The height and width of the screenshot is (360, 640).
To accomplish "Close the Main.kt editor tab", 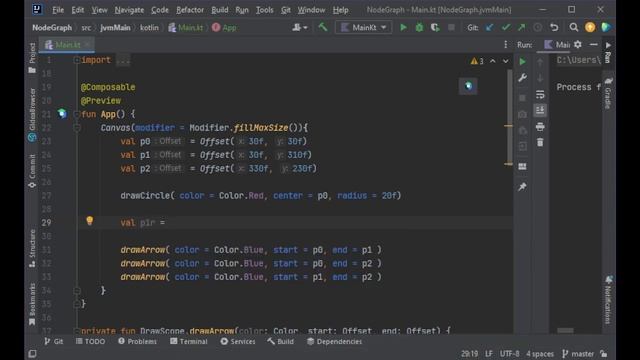I will 87,44.
